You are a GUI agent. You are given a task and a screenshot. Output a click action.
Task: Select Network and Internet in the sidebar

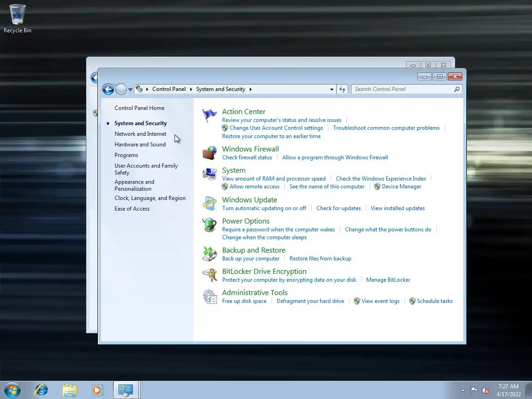click(140, 133)
